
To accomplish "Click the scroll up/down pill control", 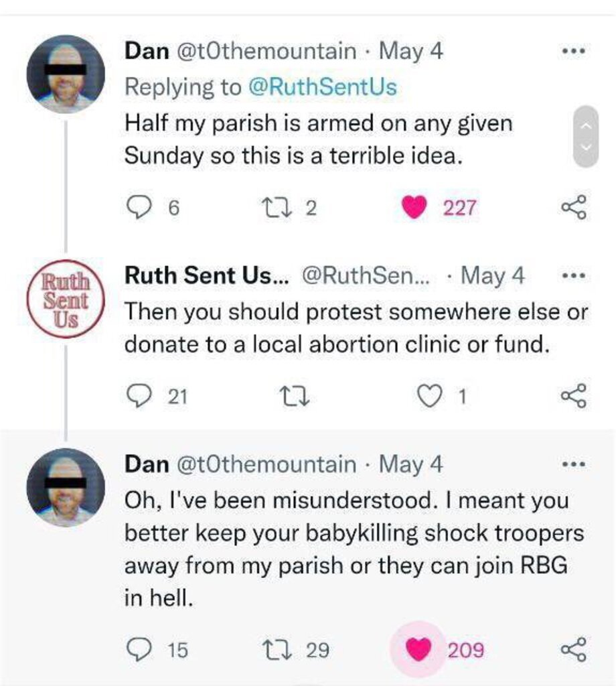I will 585,136.
